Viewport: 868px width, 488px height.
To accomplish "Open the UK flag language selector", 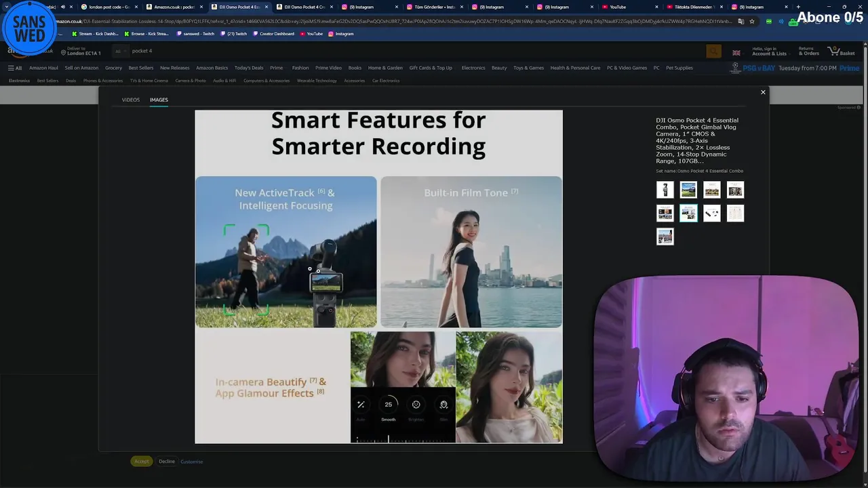I will [x=736, y=52].
